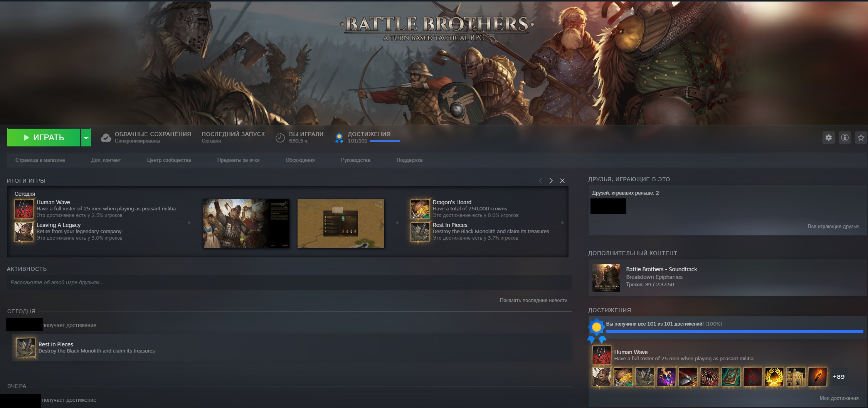This screenshot has width=868, height=408.
Task: Select the teal cursed book achievement icon
Action: [731, 377]
